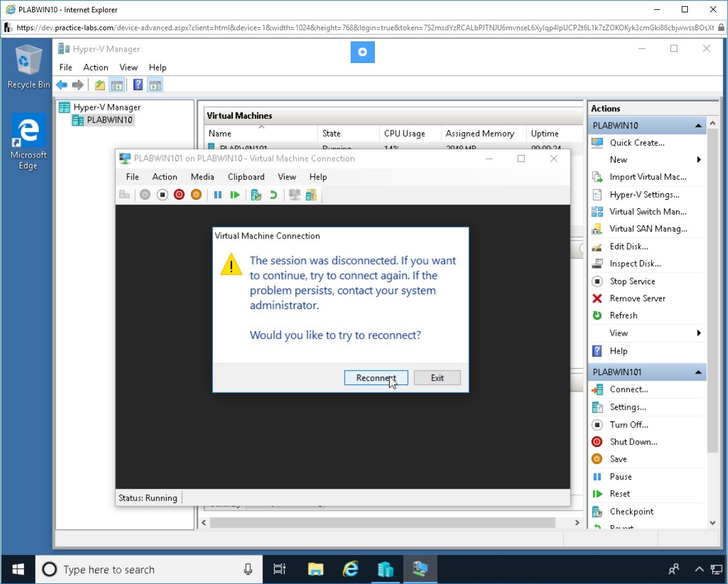Open the Clipboard menu in VM Connection
This screenshot has width=728, height=584.
246,177
